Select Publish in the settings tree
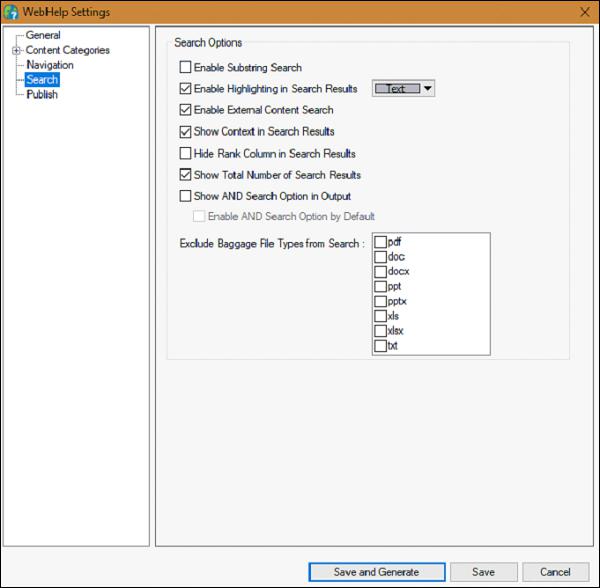The height and width of the screenshot is (588, 600). [x=42, y=95]
